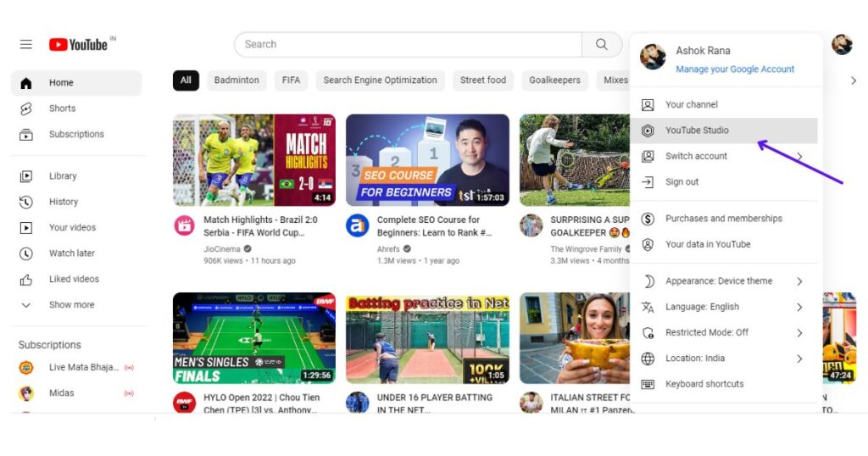Click the JioCinema channel name
Screen dimensions: 868x456
click(221, 249)
